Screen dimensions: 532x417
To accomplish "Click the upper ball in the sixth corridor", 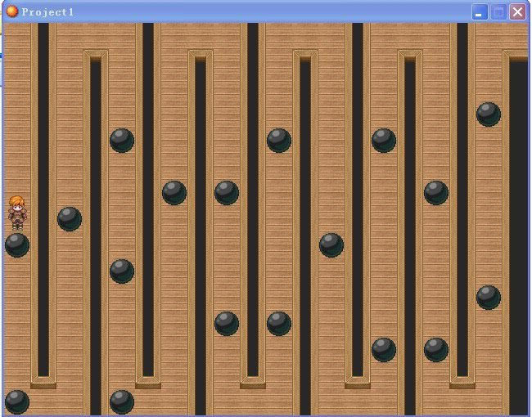I will tap(279, 140).
